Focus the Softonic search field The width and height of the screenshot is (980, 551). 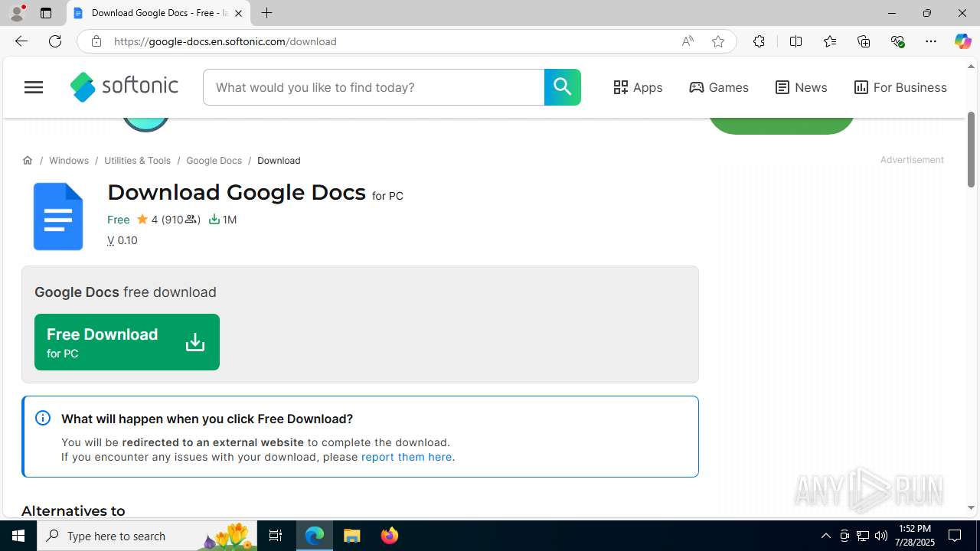[x=374, y=87]
